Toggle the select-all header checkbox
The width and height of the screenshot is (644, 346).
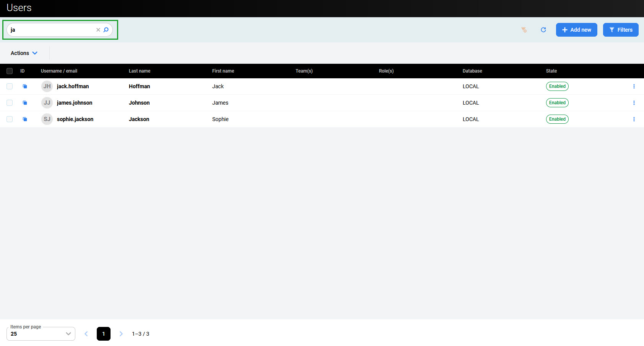tap(10, 71)
